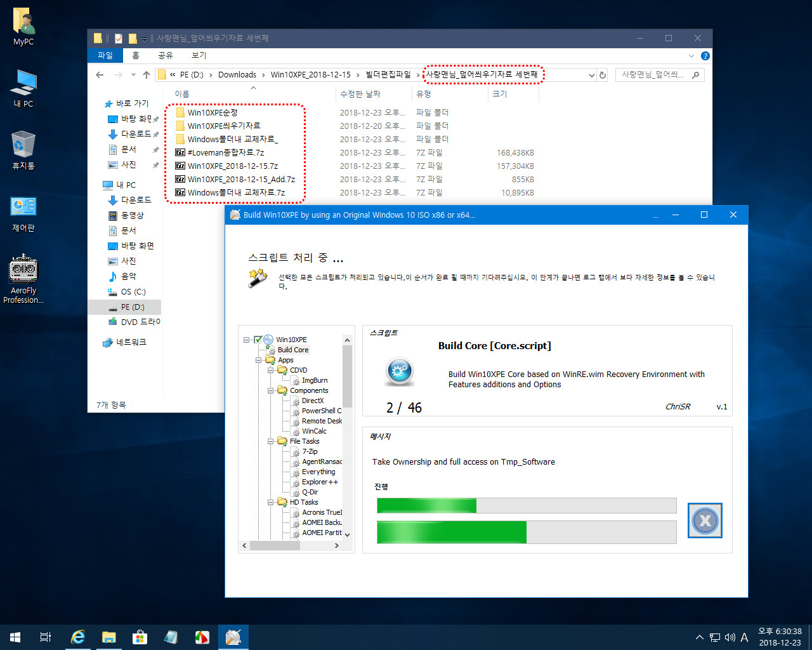Viewport: 812px width, 650px height.
Task: Select Everything in the script tree
Action: pyautogui.click(x=318, y=472)
